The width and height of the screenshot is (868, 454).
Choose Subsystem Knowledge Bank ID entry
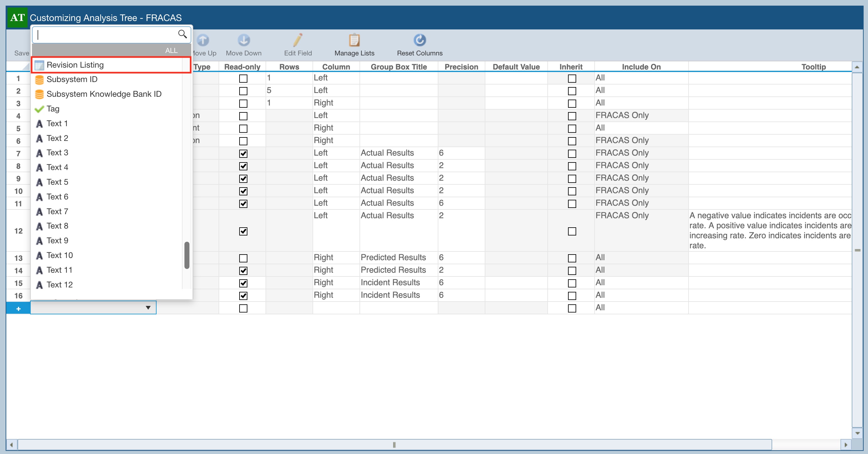click(104, 94)
